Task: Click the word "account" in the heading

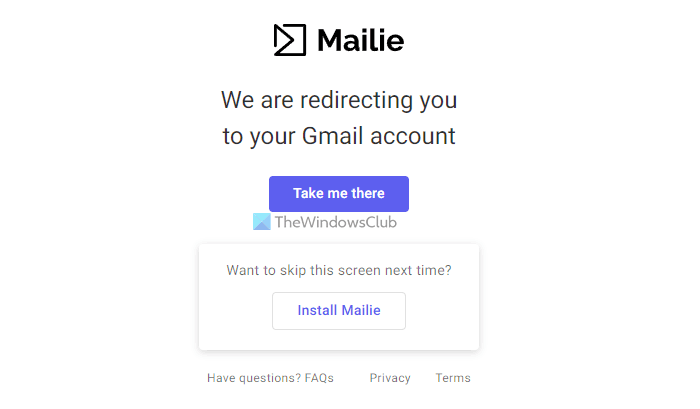Action: [x=419, y=136]
